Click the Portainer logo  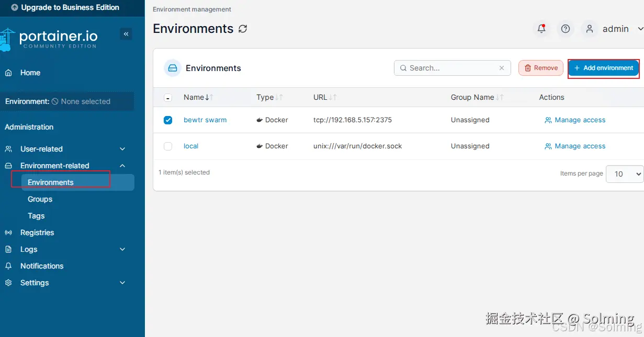(49, 39)
